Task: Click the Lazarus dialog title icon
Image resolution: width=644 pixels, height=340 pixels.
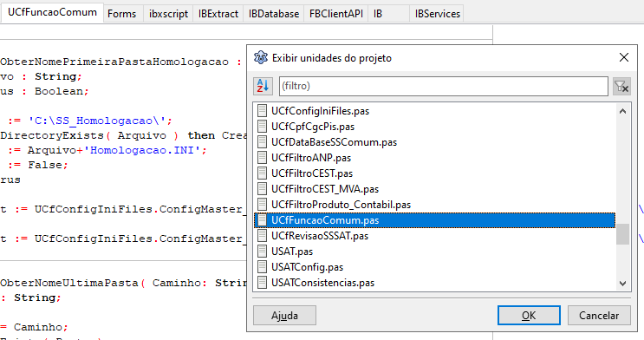Action: [x=260, y=57]
